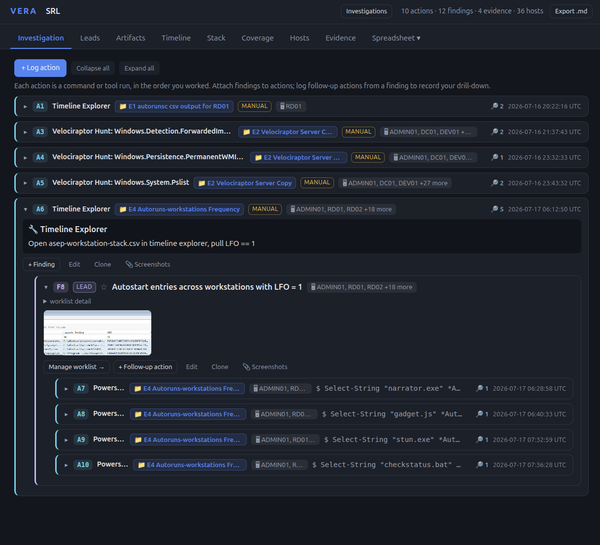Click MANUAL tag on A6 row
This screenshot has width=600, height=545.
265,209
